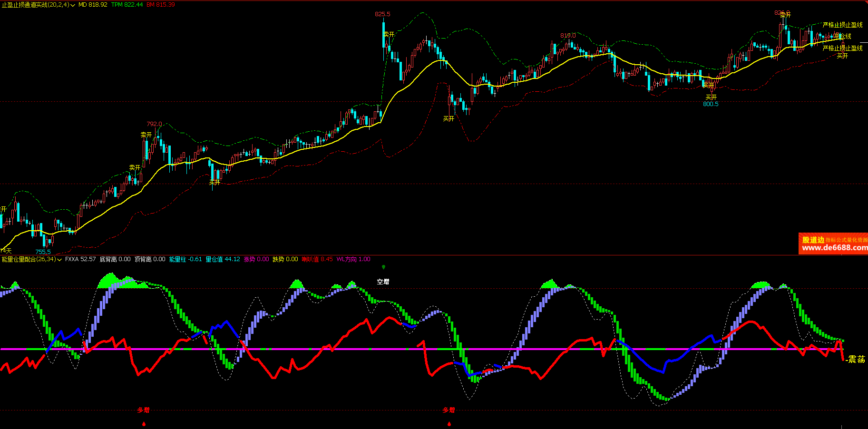
Task: Click the 800.5 low price label
Action: [x=711, y=104]
